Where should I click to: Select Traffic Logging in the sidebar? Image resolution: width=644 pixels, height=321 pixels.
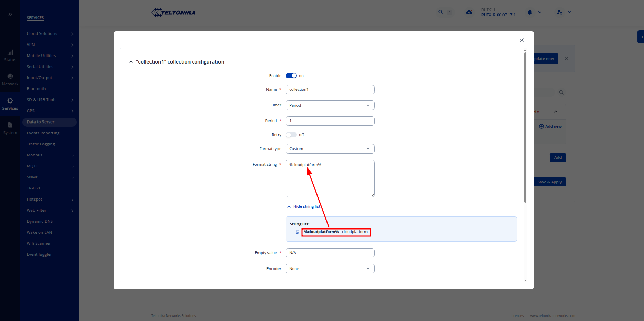(41, 144)
